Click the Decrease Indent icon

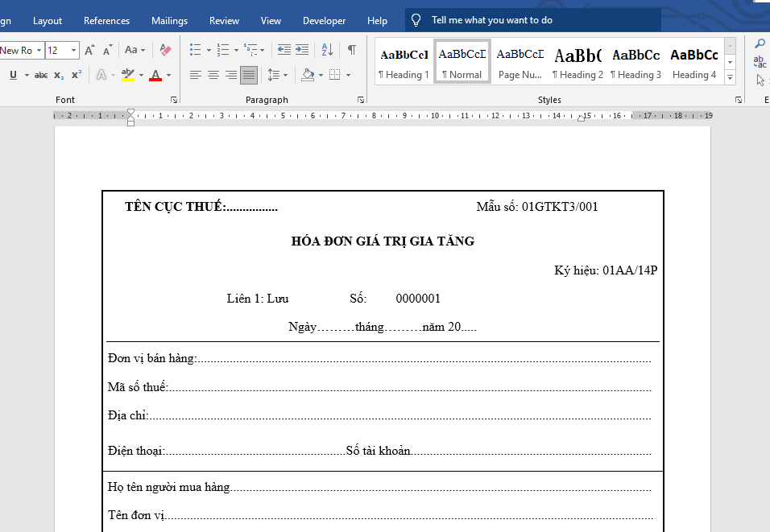(x=284, y=50)
